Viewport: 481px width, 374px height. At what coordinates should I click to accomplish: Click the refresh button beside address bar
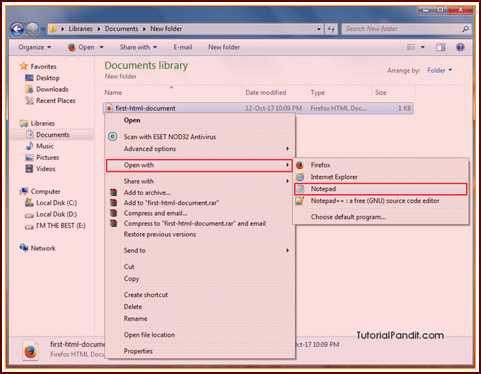pos(331,29)
